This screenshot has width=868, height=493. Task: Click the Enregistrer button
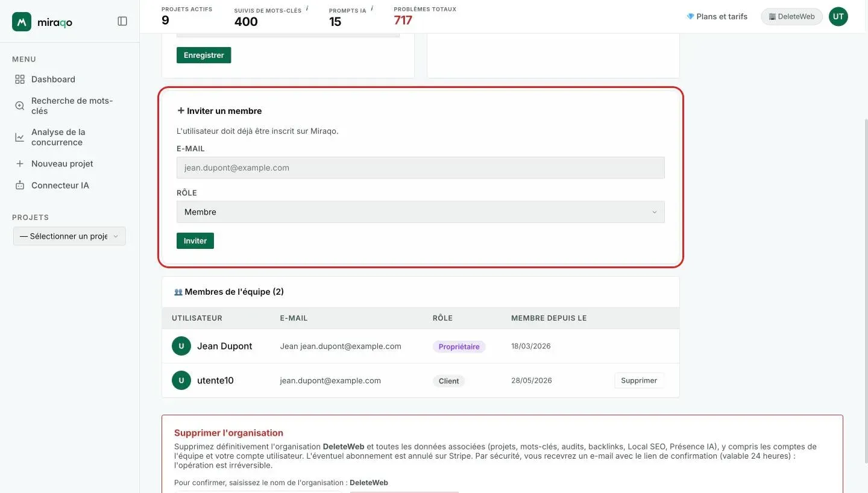[x=204, y=55]
